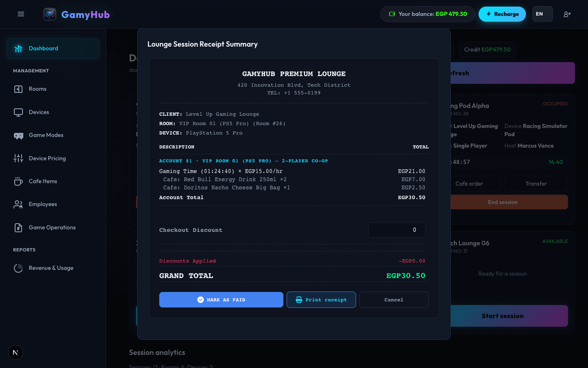Click the CLIENT Level Up Gaming Lounge line
Image resolution: width=588 pixels, height=368 pixels.
click(209, 114)
